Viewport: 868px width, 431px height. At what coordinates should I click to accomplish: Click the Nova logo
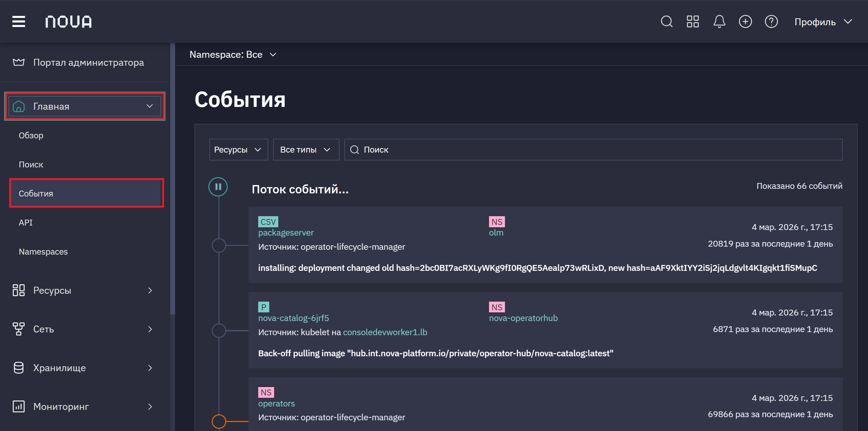(x=69, y=21)
